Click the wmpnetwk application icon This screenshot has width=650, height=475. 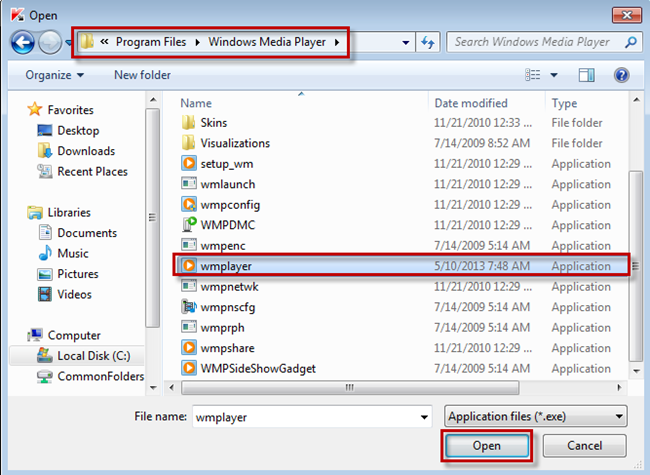point(189,286)
